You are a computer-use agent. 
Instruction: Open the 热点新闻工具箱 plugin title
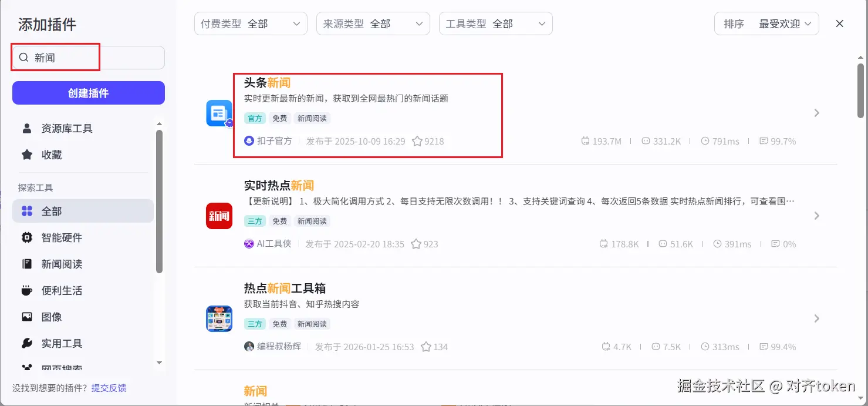(285, 288)
